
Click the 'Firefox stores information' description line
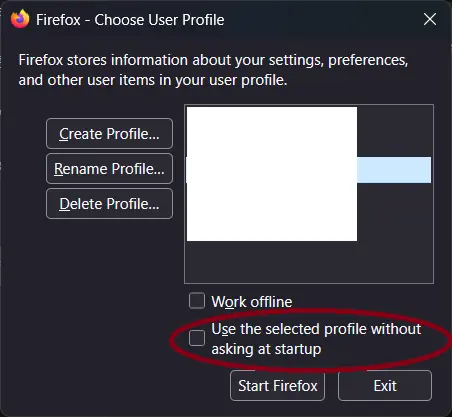tap(213, 60)
